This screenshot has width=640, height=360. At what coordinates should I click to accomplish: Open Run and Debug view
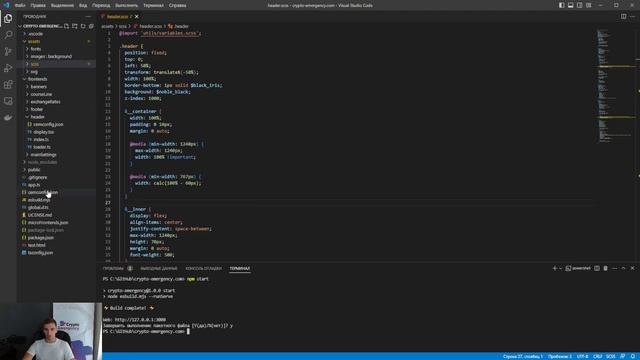click(x=8, y=68)
